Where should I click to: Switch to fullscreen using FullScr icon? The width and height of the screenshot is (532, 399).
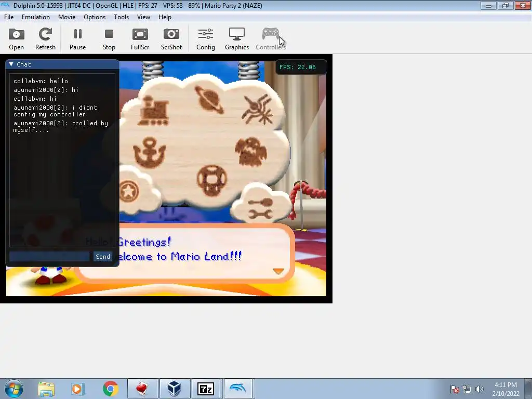tap(140, 39)
